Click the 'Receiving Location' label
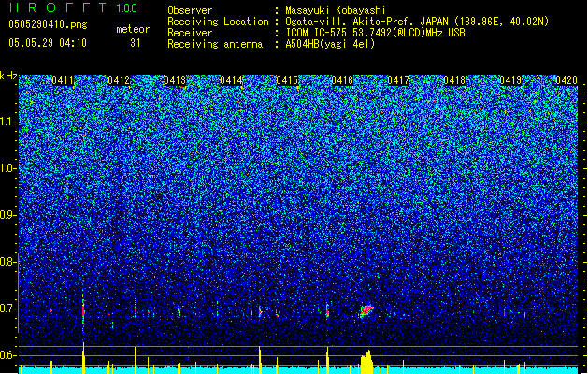Screen dimensions: 588x374 tap(218, 22)
